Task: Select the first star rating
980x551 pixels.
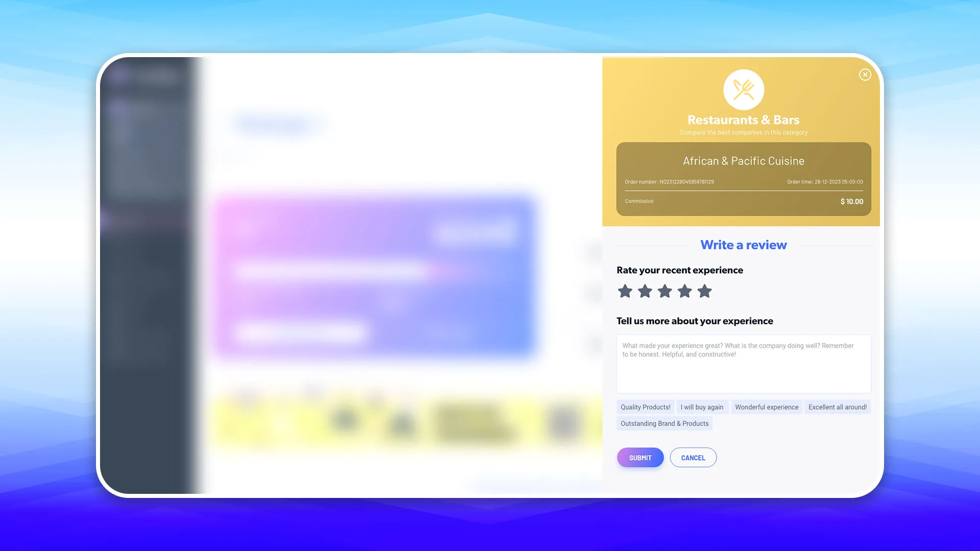Action: [x=625, y=291]
